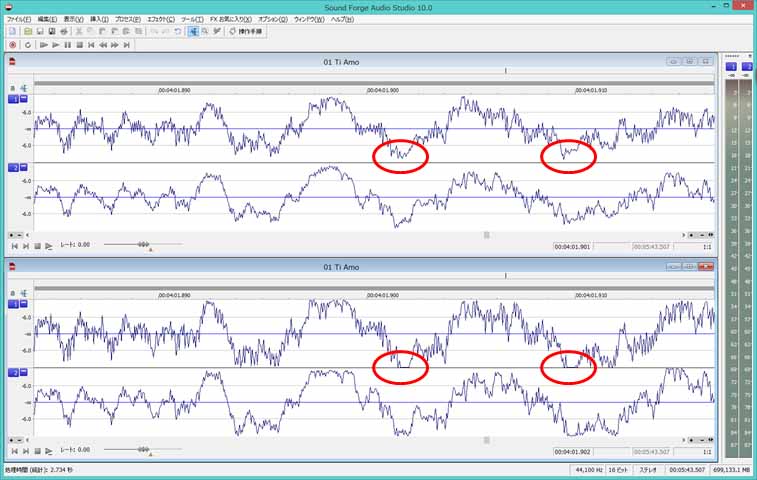Viewport: 757px width, 480px height.
Task: Click Go to Start in main transport bar
Action: (91, 45)
